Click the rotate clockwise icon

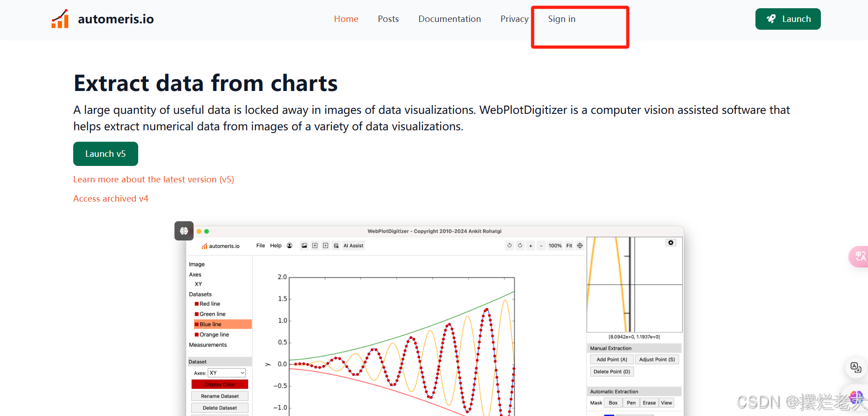pyautogui.click(x=520, y=245)
